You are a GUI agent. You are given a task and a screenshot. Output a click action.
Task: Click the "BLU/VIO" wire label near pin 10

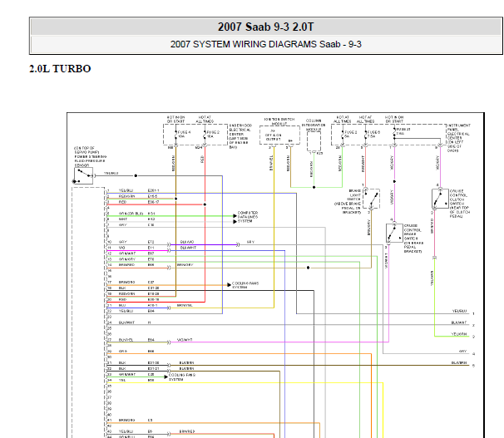click(187, 242)
